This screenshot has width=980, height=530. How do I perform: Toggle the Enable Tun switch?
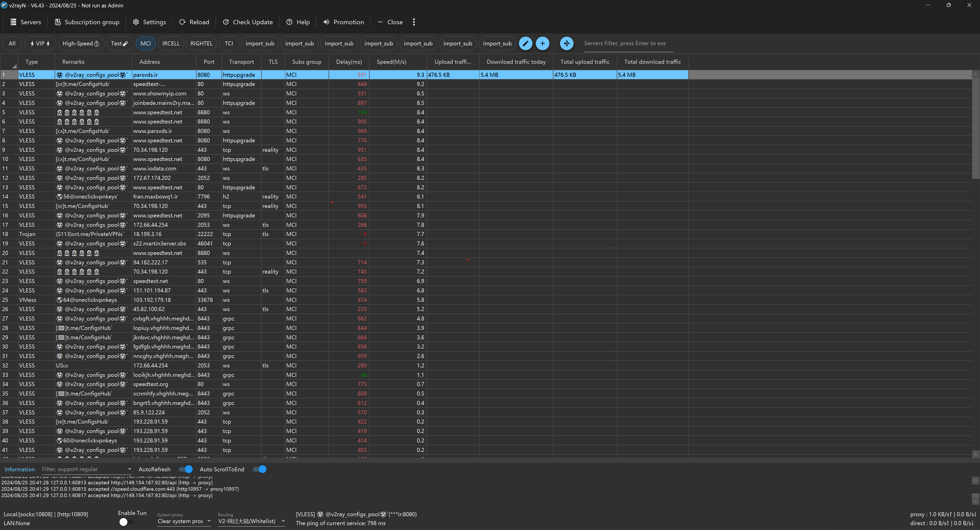tap(126, 522)
